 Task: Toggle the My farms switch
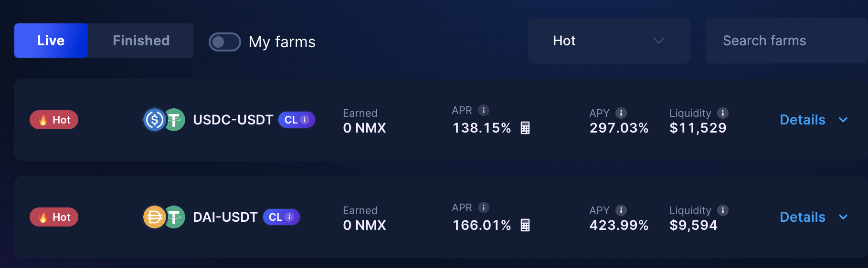225,42
